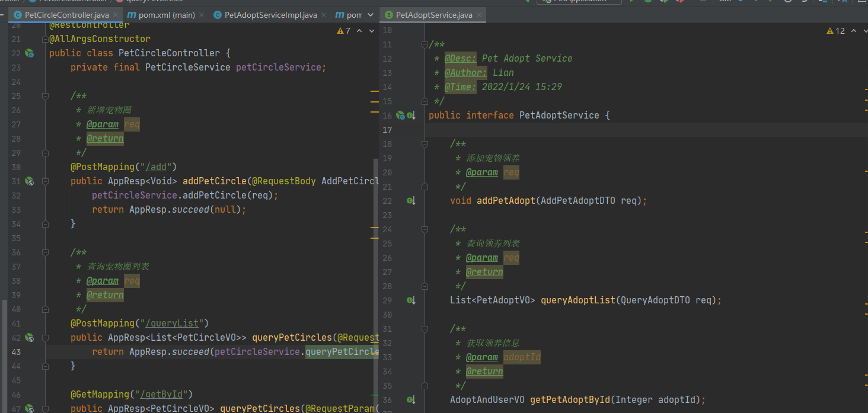The height and width of the screenshot is (413, 868).
Task: Click PetAdoptService interface name on line 16
Action: [559, 115]
